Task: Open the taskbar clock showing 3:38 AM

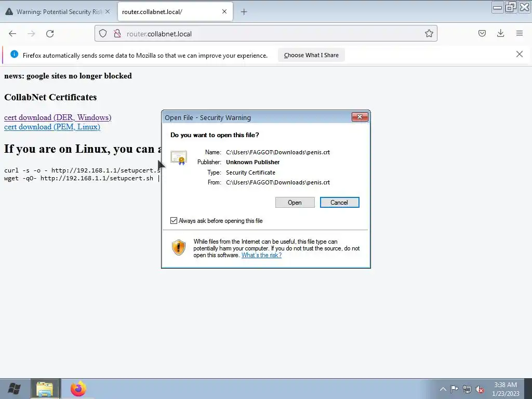Action: (506, 389)
